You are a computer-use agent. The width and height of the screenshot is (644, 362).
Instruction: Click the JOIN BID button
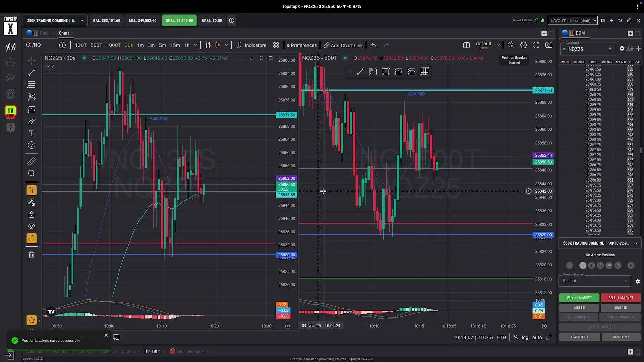[x=579, y=308]
